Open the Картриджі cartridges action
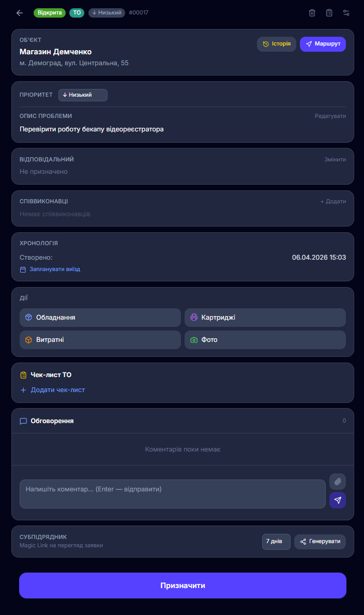 coord(265,318)
